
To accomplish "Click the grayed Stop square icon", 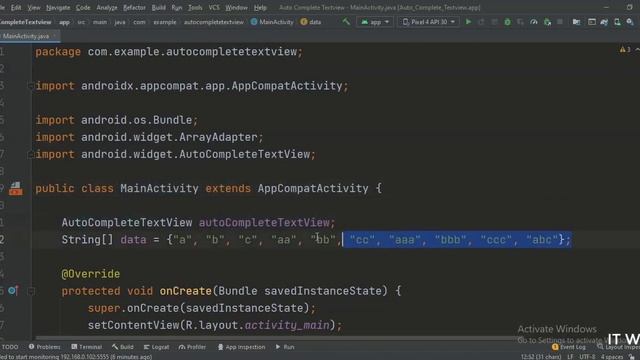I will point(560,22).
